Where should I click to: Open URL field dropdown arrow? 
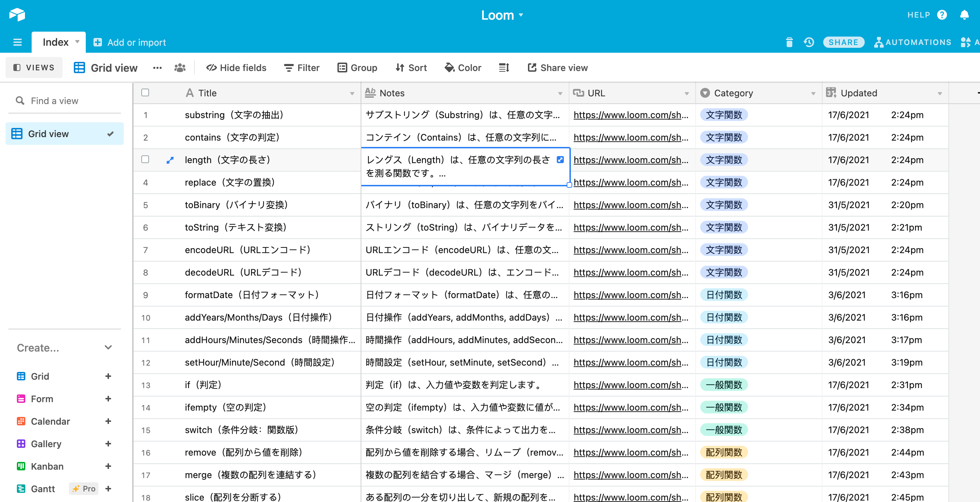pyautogui.click(x=687, y=94)
